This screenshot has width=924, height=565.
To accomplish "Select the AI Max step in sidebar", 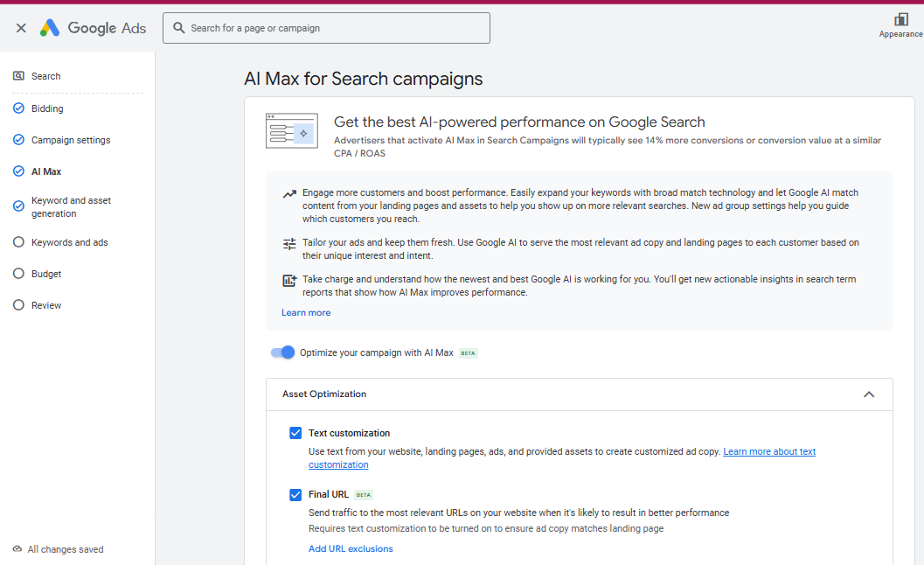I will 46,171.
